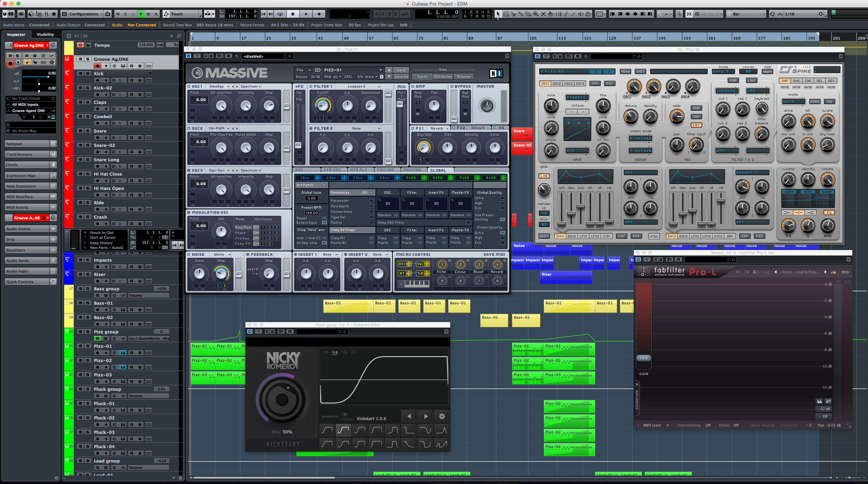This screenshot has width=868, height=484.
Task: Select the Mute (X) tool
Action: pos(543,14)
